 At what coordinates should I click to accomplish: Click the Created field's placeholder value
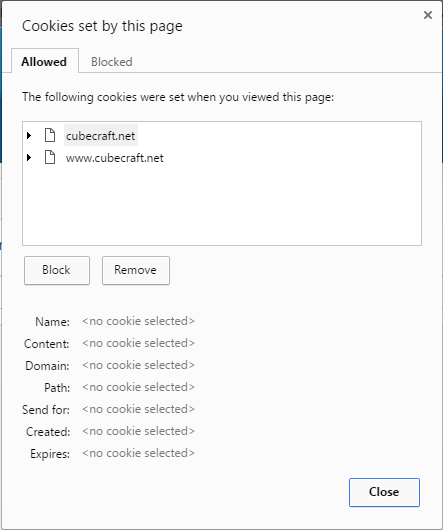click(138, 431)
